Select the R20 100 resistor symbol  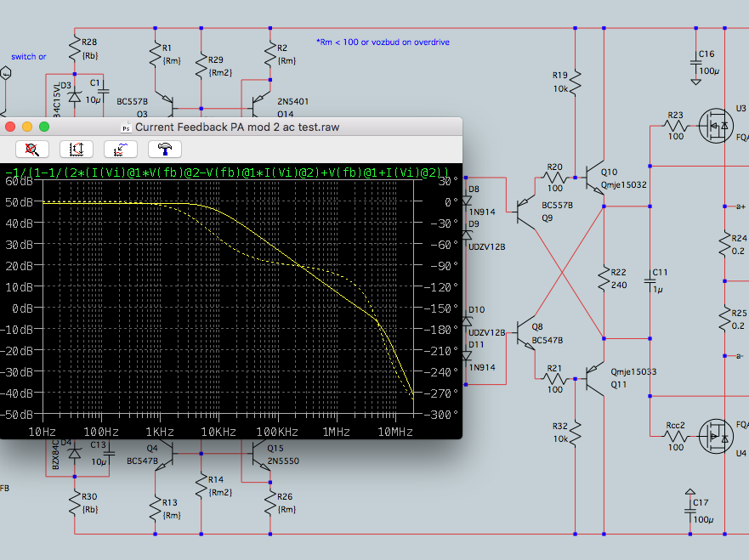tap(554, 178)
